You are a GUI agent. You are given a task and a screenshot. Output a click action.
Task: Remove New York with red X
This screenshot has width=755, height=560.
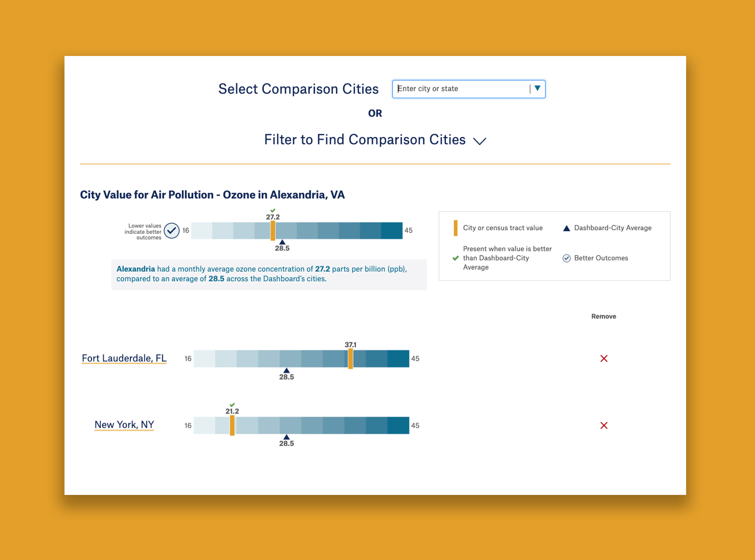tap(604, 425)
